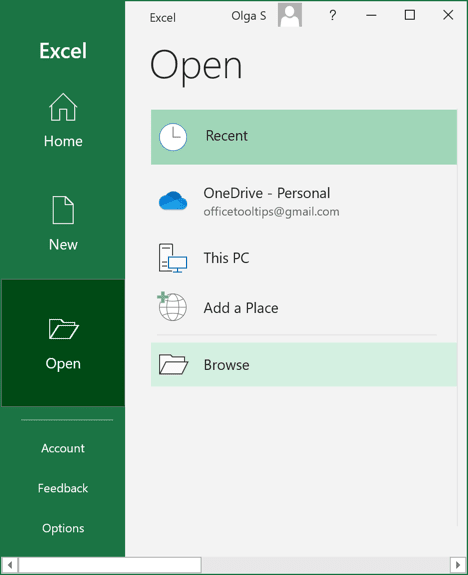Open the Feedback page

point(63,488)
